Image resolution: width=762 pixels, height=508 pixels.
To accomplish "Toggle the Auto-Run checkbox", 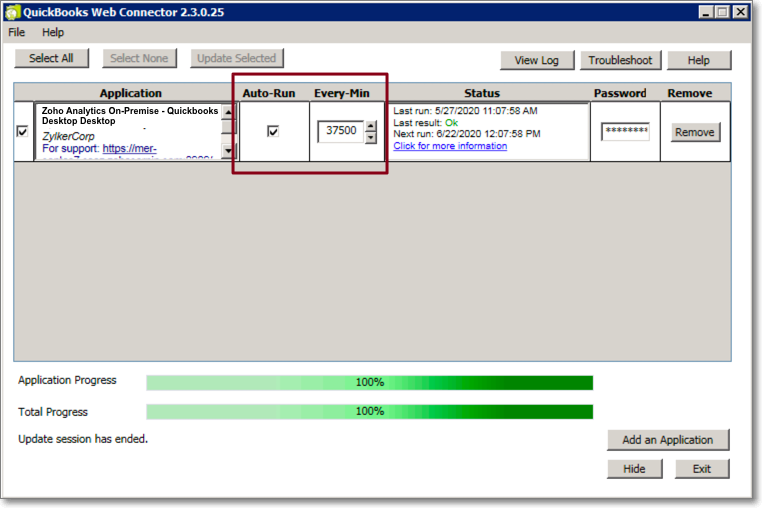I will [x=273, y=131].
